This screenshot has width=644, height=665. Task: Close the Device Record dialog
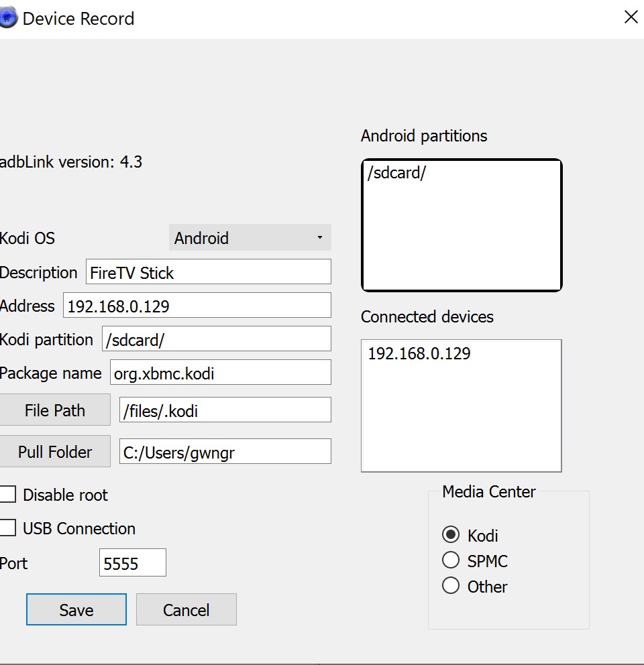[x=631, y=17]
